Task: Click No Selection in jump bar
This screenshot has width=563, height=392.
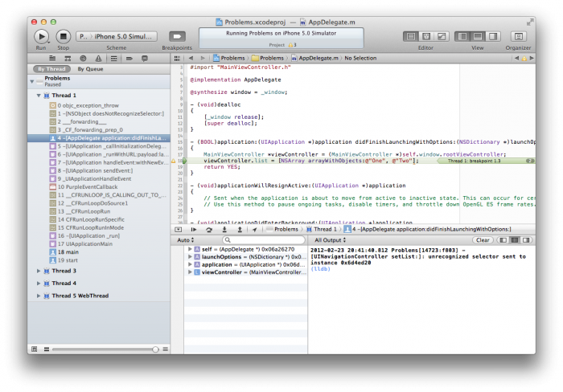Action: (360, 58)
